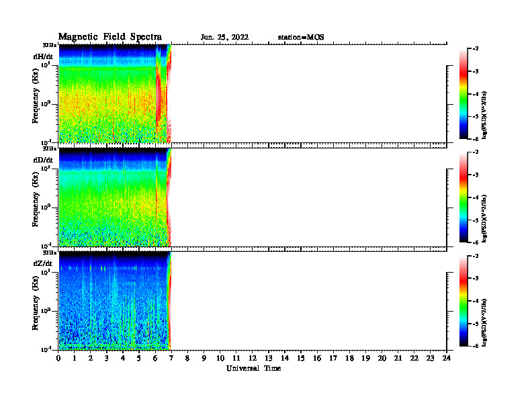
Task: Click hour tick label "14" on time axis
Action: tap(285, 358)
